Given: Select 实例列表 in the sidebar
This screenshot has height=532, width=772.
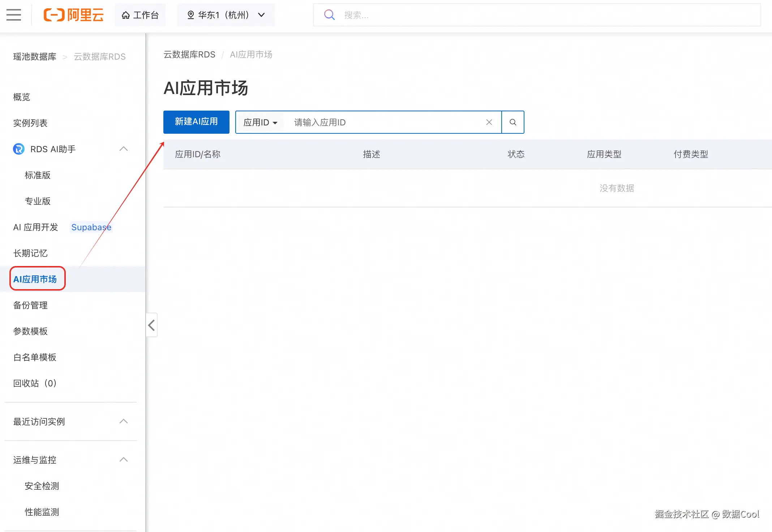Looking at the screenshot, I should pos(30,123).
